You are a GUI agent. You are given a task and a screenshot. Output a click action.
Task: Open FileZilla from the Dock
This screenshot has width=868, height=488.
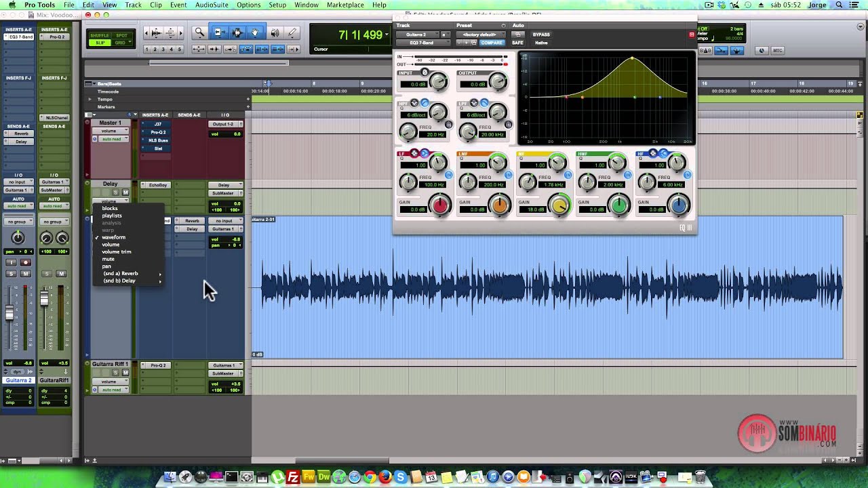pos(293,477)
